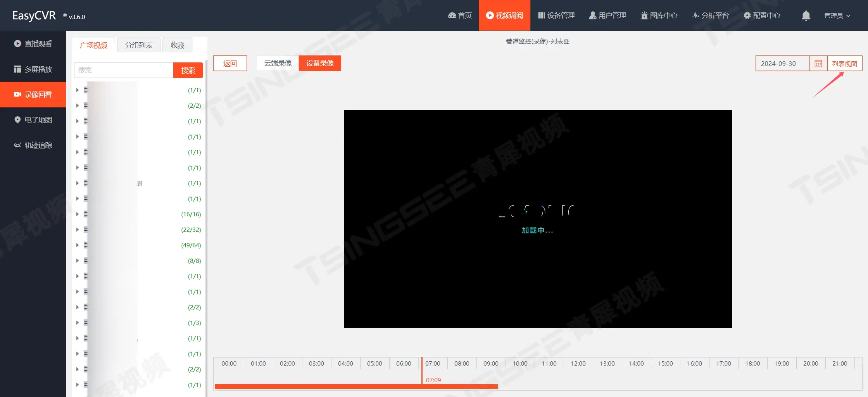Open 设备管理 in top navigation

coord(556,16)
